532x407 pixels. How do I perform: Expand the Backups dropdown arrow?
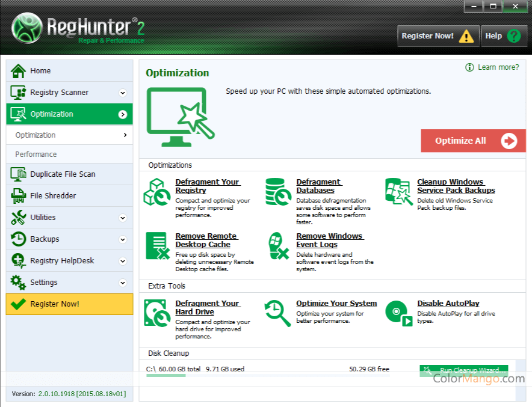[123, 240]
